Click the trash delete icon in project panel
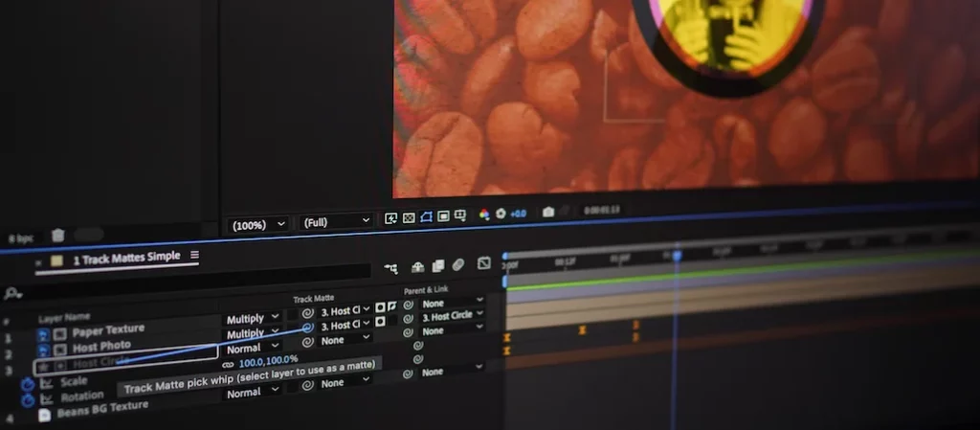The height and width of the screenshot is (430, 980). click(58, 235)
